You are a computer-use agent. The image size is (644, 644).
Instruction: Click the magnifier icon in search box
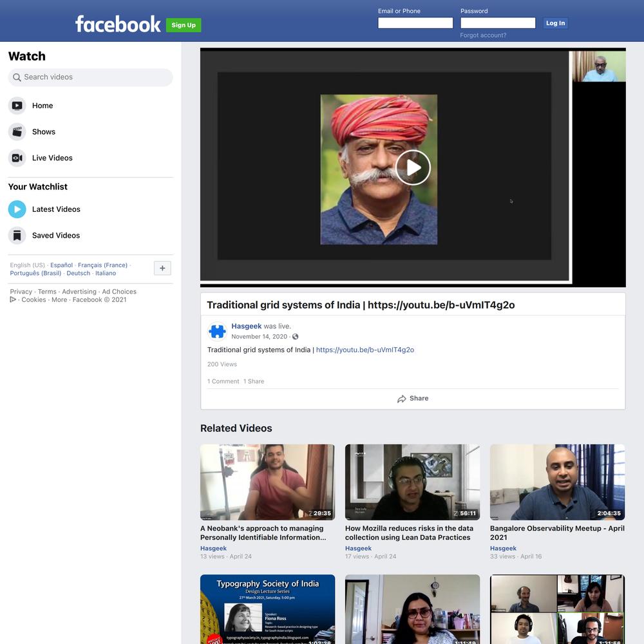[17, 77]
